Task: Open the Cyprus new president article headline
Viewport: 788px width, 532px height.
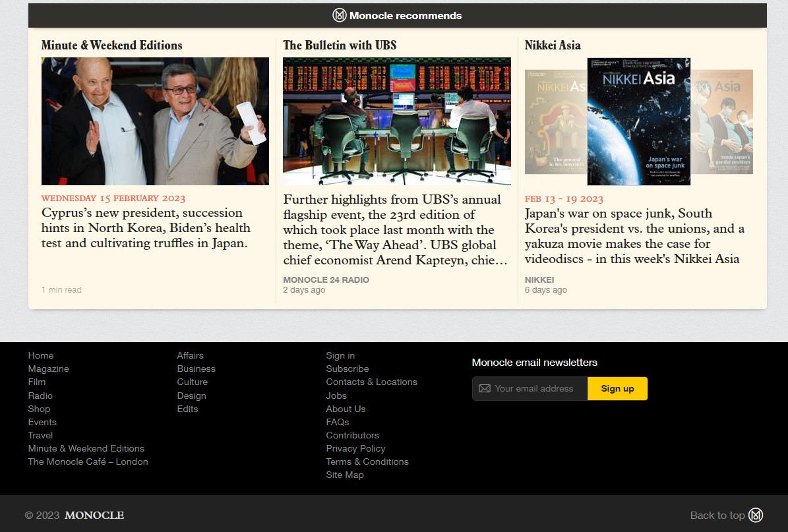Action: 146,227
